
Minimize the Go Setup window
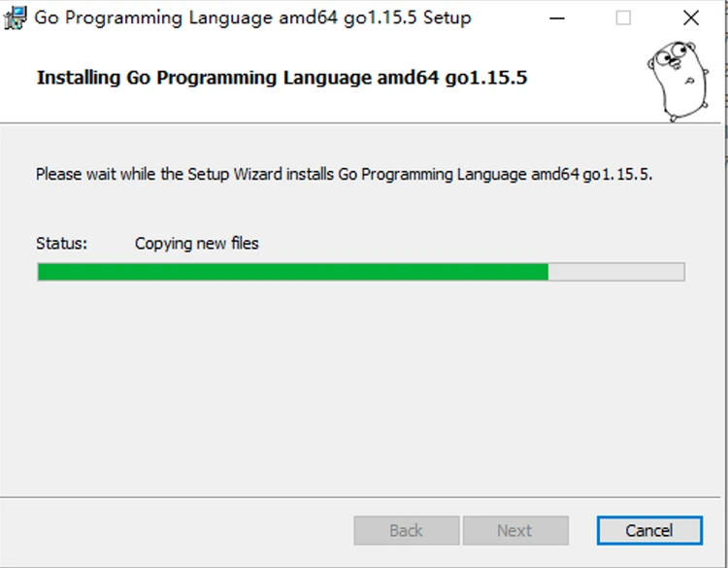557,18
